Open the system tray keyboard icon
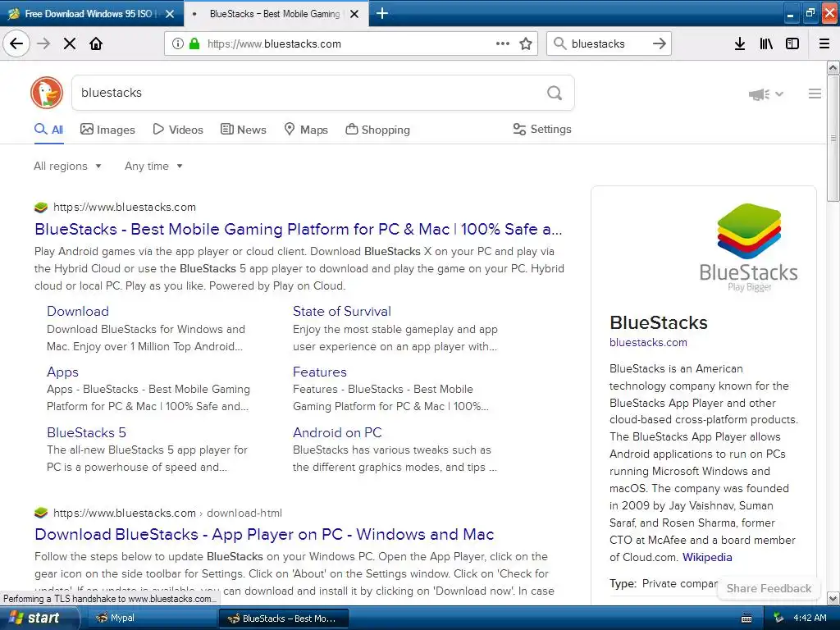 [x=746, y=619]
